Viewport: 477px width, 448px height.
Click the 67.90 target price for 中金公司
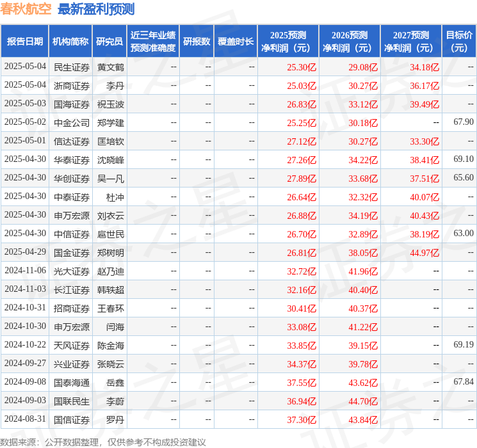[x=463, y=122]
